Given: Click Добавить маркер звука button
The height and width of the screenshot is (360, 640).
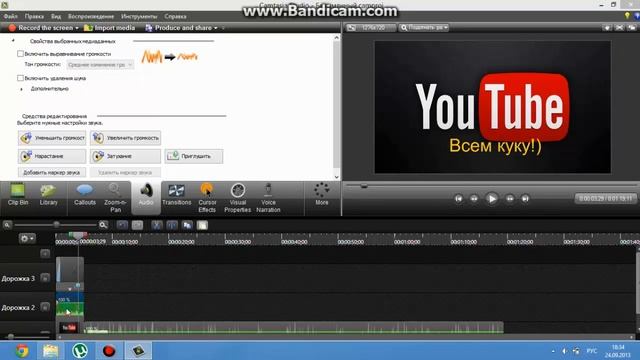Looking at the screenshot, I should (x=52, y=173).
